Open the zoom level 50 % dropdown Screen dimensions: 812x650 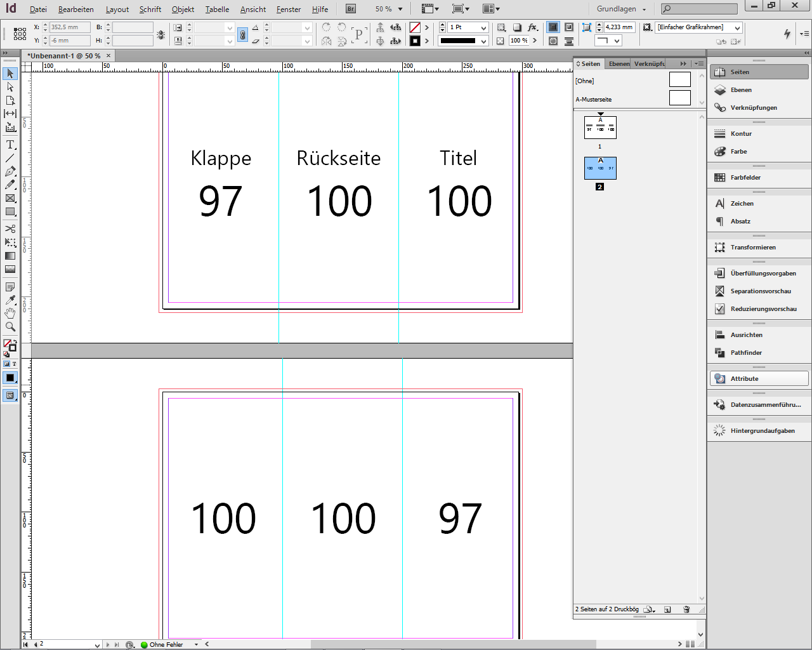[x=400, y=9]
